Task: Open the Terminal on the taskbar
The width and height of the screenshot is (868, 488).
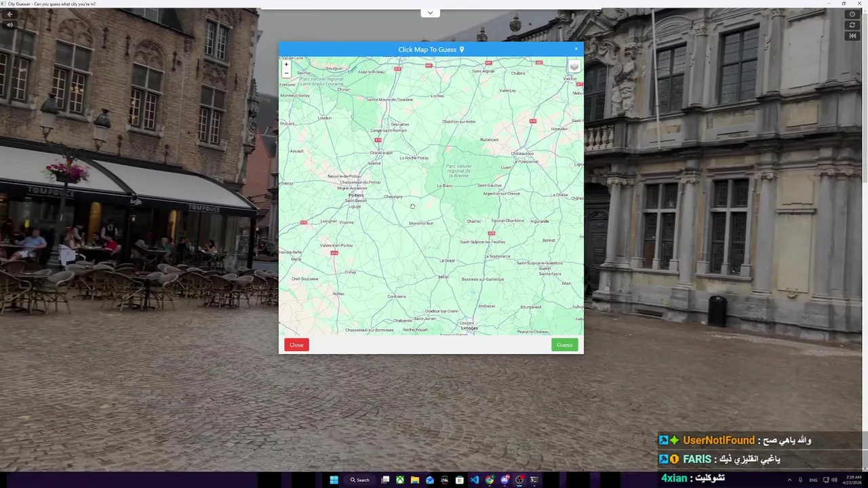Action: point(534,480)
